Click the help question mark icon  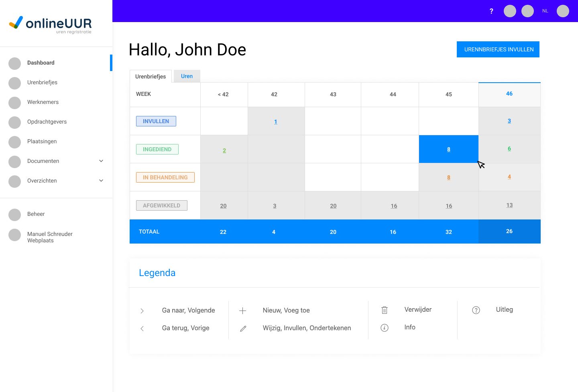coord(491,11)
